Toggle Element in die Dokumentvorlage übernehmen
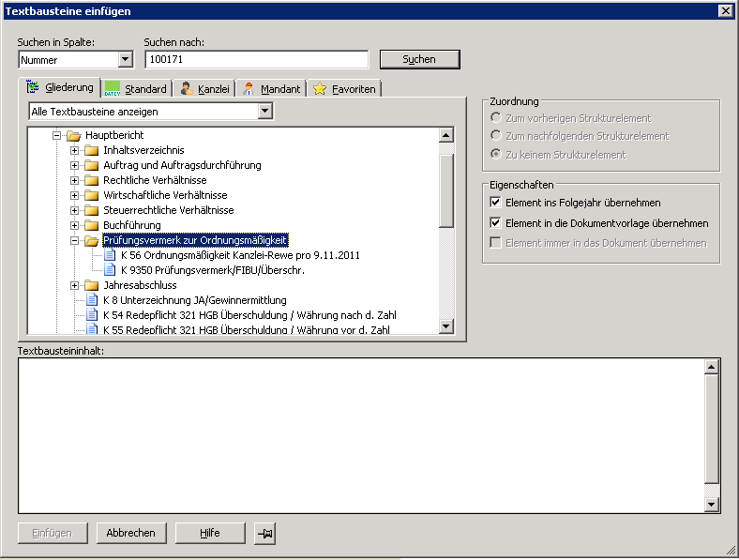The height and width of the screenshot is (560, 739). click(495, 223)
